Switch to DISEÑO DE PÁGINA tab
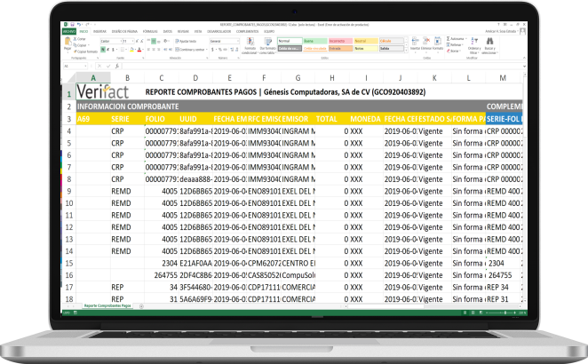Image resolution: width=588 pixels, height=364 pixels. pyautogui.click(x=124, y=31)
